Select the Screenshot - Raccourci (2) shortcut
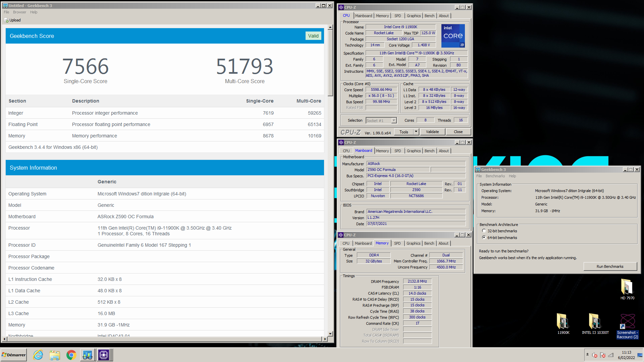The width and height of the screenshot is (644, 362). [627, 326]
